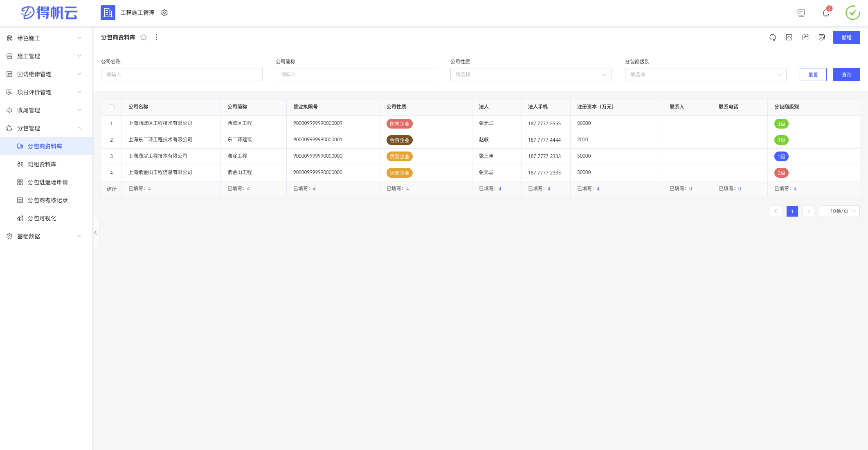This screenshot has height=450, width=868.
Task: Expand the 基础数据 menu chevron
Action: pyautogui.click(x=79, y=236)
